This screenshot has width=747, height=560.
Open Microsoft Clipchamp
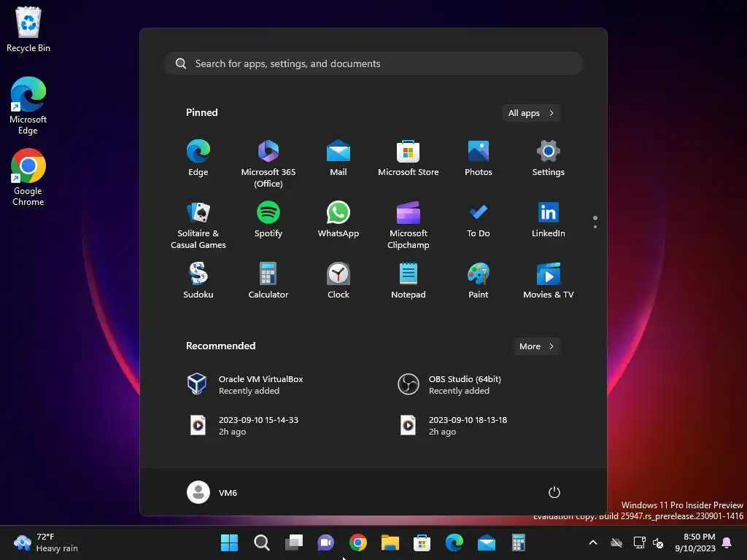(409, 225)
